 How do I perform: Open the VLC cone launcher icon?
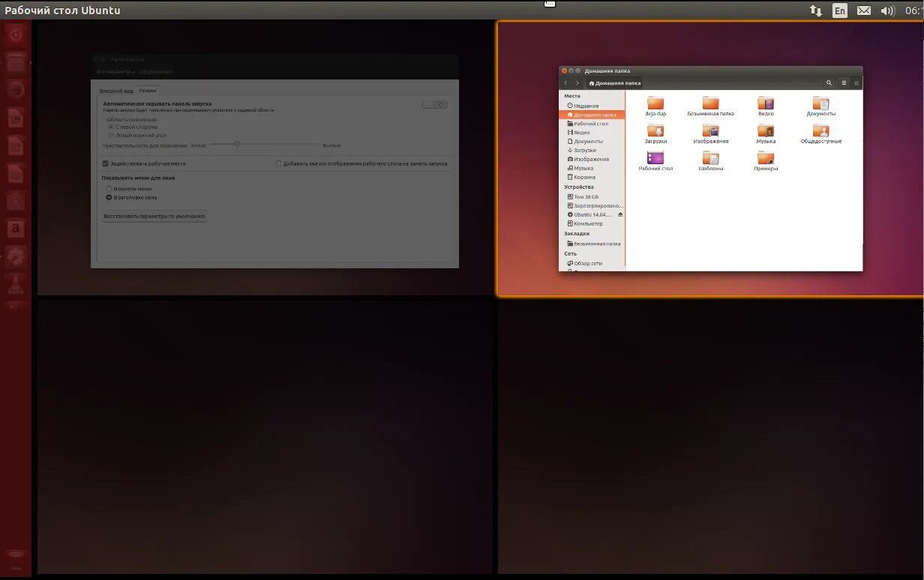(16, 284)
